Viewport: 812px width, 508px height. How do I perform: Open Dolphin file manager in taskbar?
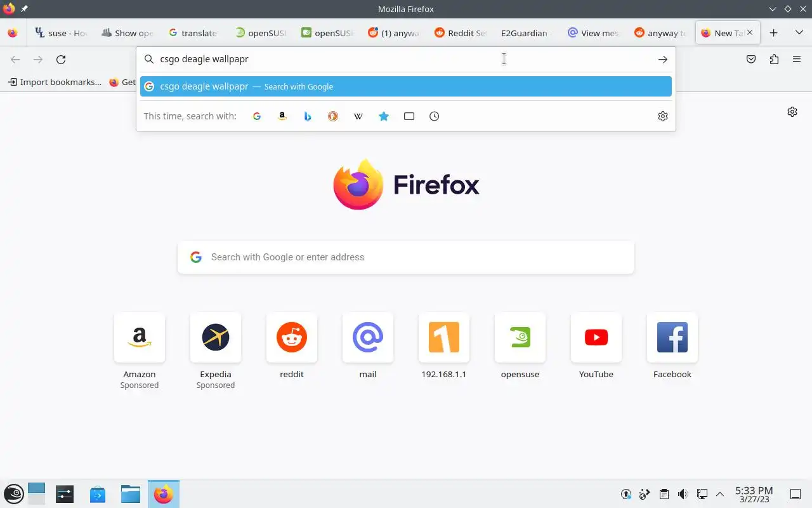coord(131,494)
